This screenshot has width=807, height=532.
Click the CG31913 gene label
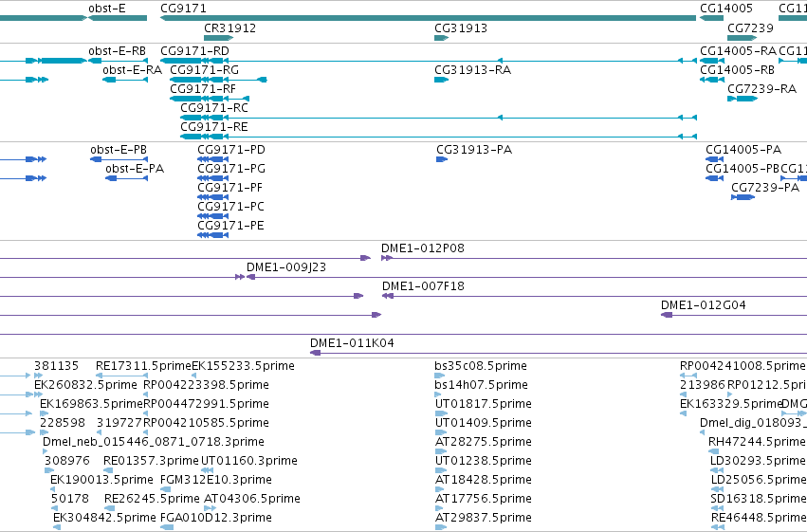(x=461, y=28)
